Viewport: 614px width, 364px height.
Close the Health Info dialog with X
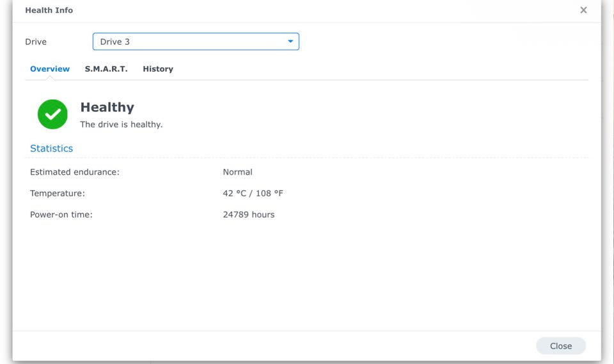[583, 10]
